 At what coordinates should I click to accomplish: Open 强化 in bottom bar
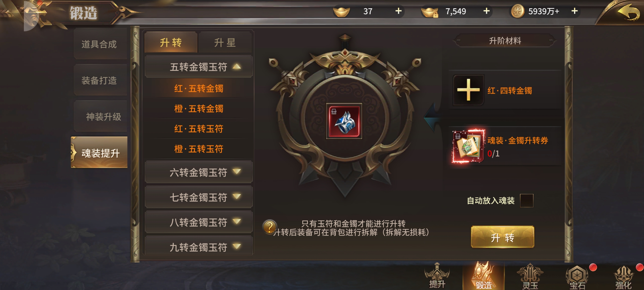click(623, 277)
